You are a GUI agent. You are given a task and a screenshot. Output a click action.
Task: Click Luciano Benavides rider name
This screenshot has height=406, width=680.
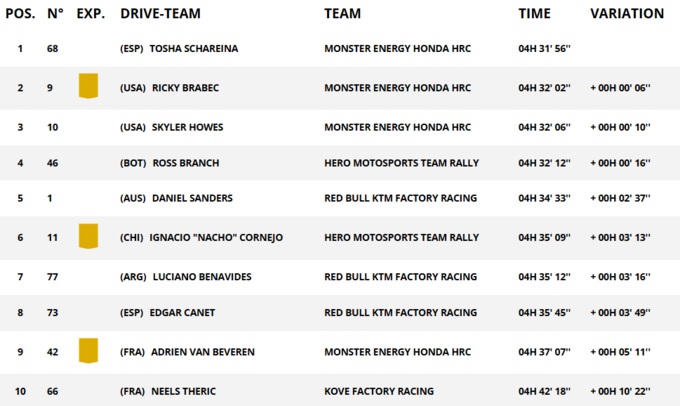coord(202,276)
